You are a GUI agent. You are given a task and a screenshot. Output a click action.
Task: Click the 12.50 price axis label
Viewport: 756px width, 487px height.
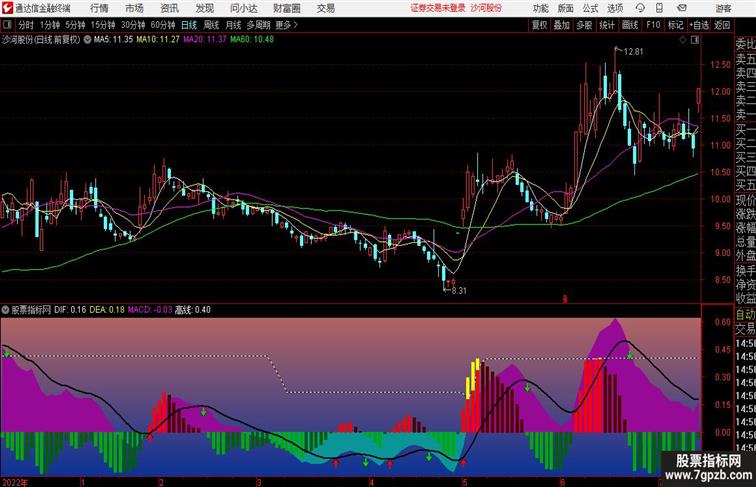click(x=720, y=64)
